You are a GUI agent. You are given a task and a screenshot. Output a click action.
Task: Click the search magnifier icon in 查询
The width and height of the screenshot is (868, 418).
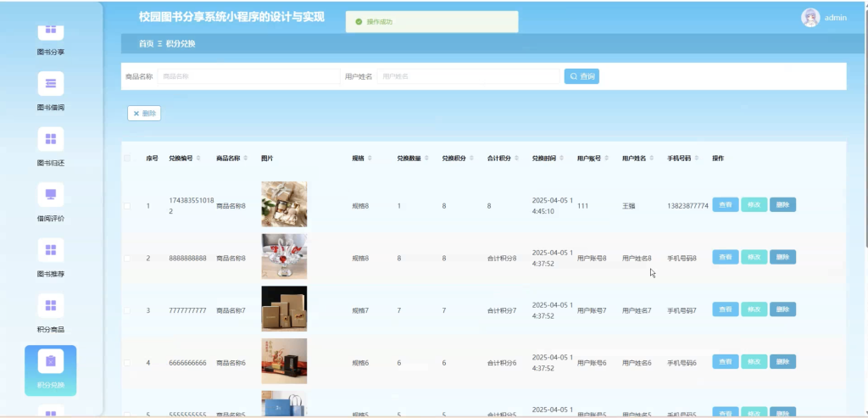(x=574, y=76)
